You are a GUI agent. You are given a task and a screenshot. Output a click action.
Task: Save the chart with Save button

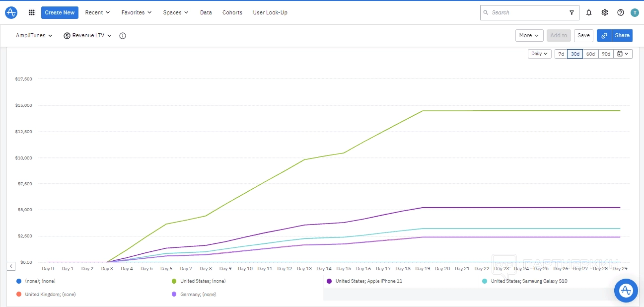click(x=583, y=35)
